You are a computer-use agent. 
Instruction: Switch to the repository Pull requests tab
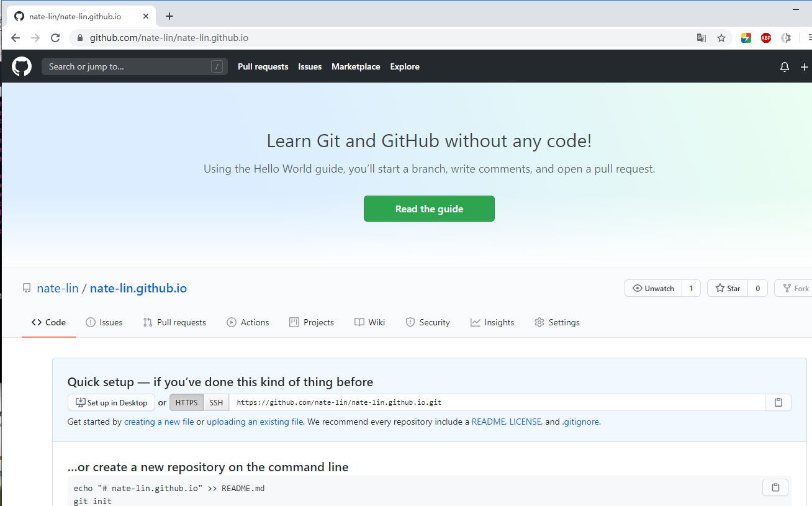174,322
